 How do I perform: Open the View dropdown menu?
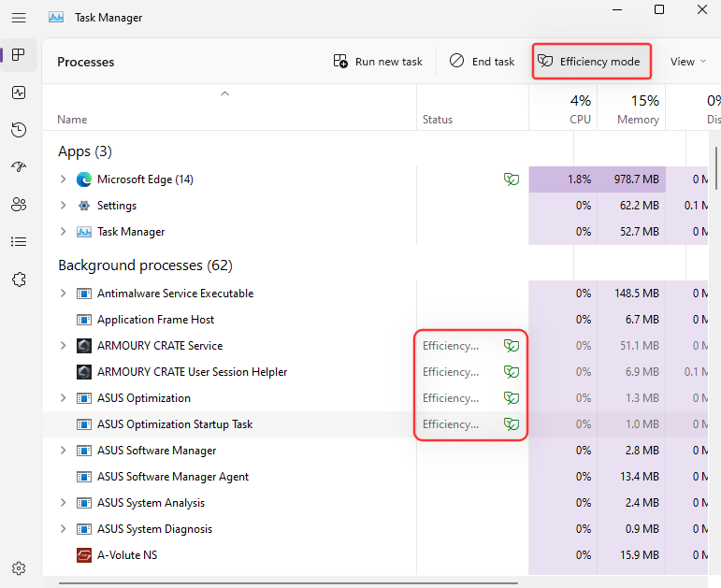tap(688, 62)
